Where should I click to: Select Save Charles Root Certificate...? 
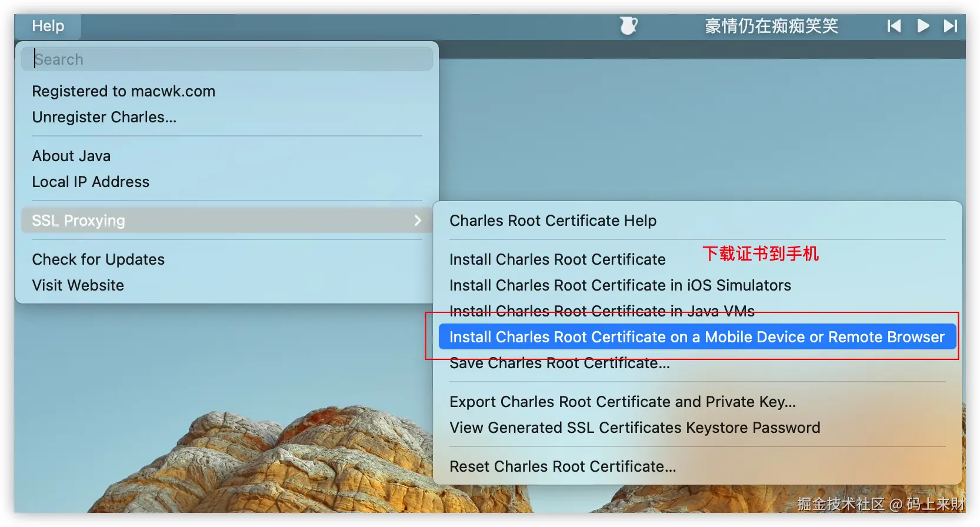(x=559, y=364)
